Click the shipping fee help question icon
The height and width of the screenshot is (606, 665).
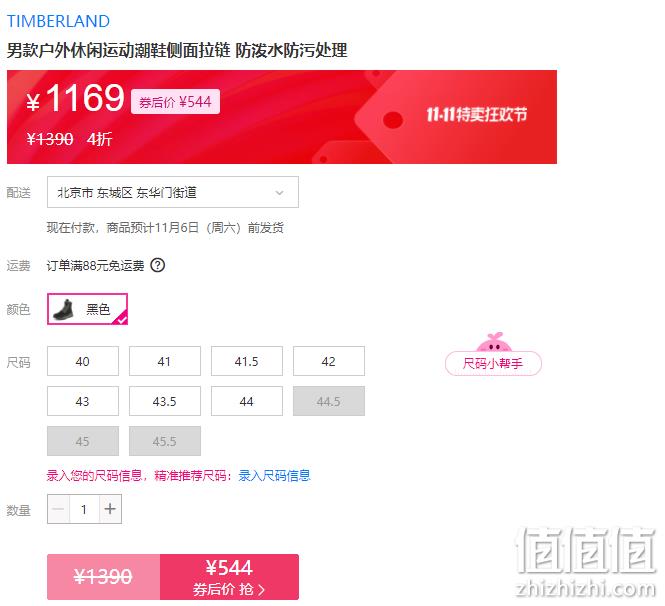pos(158,265)
